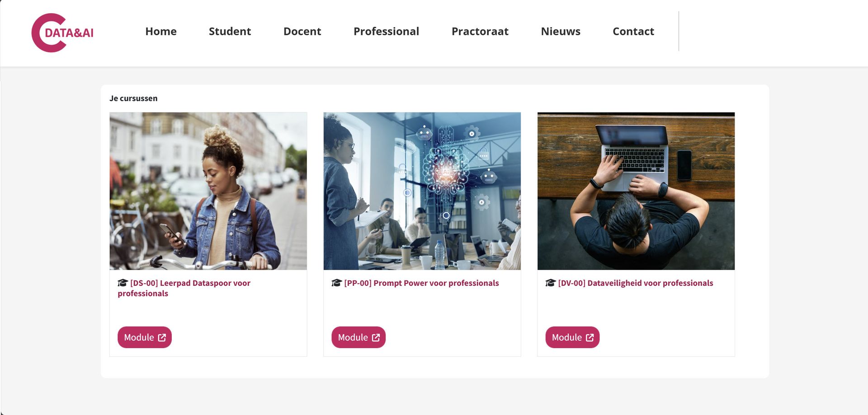
Task: Select Docent in the navigation bar
Action: click(302, 31)
